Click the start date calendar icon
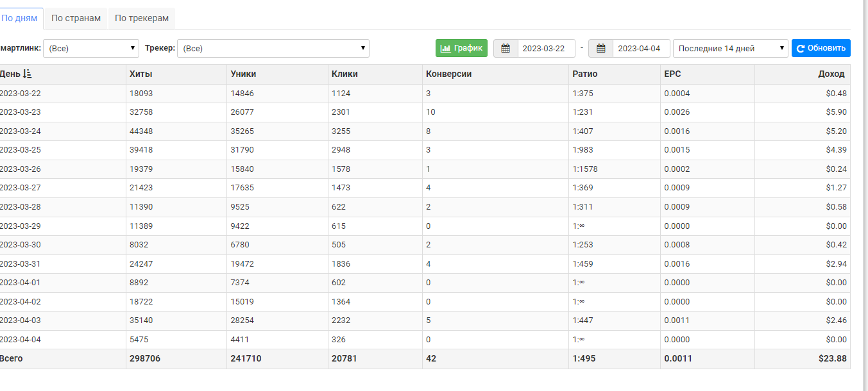Viewport: 868px width, 391px height. pyautogui.click(x=506, y=48)
